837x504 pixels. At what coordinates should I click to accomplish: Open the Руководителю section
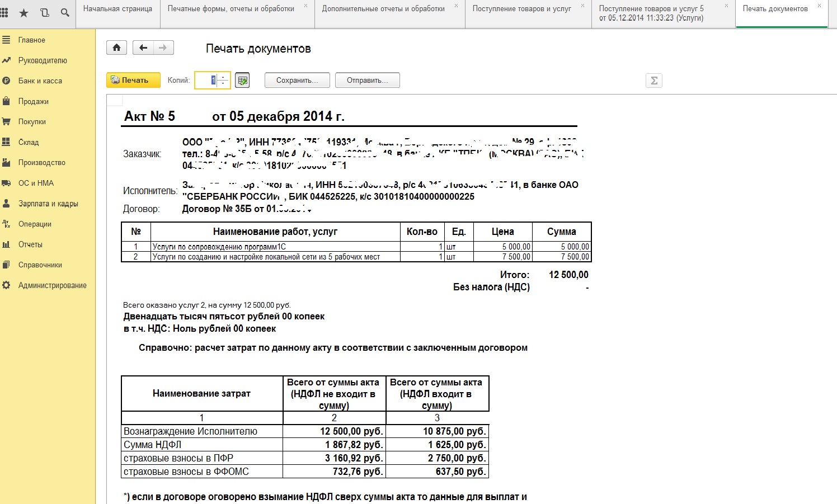[x=43, y=60]
